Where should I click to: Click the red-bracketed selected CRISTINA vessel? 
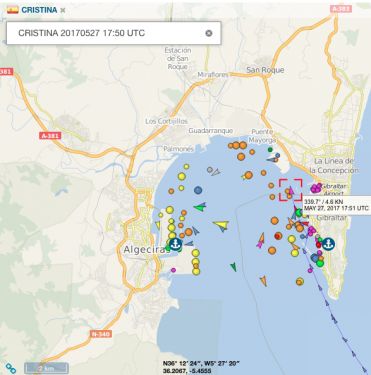pyautogui.click(x=290, y=190)
